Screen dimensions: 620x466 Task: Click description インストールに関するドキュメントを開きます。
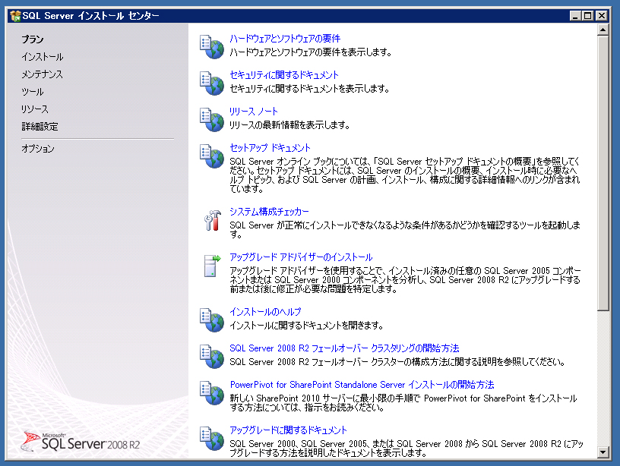click(x=306, y=325)
